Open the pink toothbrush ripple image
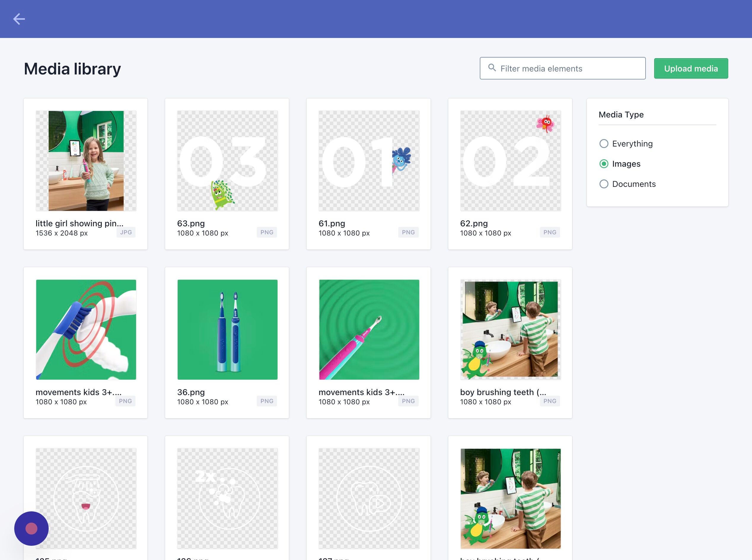Image resolution: width=752 pixels, height=560 pixels. (369, 330)
